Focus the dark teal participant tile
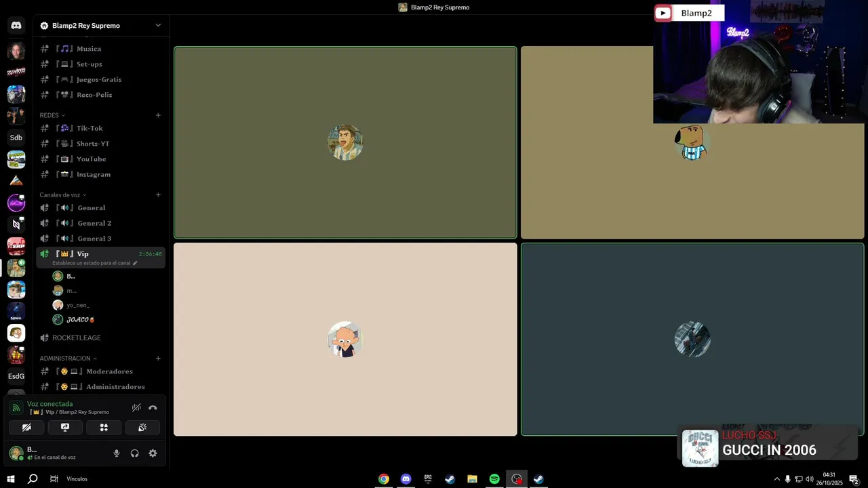This screenshot has height=488, width=868. pos(692,340)
